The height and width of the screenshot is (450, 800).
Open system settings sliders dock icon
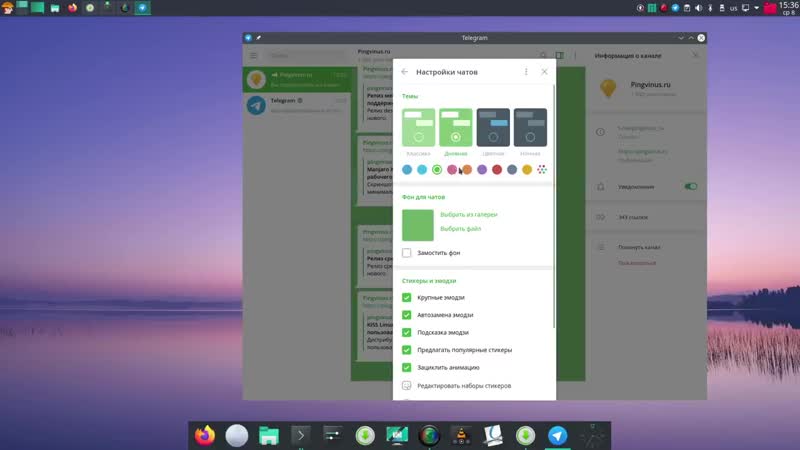click(333, 436)
